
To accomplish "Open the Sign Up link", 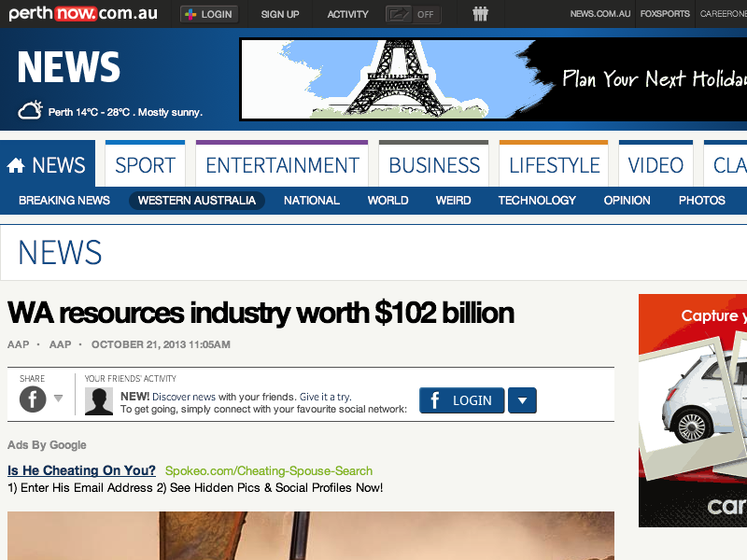I will pos(280,14).
